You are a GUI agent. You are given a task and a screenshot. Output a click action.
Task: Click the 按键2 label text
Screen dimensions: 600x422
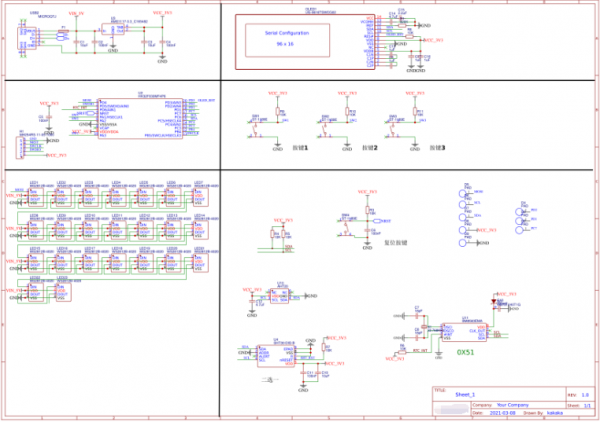tap(369, 147)
